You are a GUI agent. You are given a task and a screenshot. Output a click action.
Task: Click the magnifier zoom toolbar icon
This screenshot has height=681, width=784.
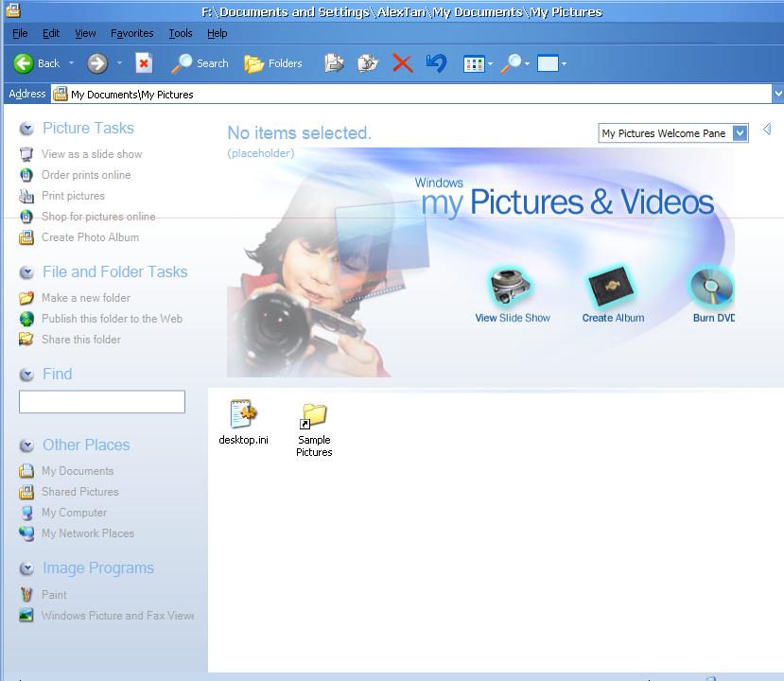tap(512, 63)
